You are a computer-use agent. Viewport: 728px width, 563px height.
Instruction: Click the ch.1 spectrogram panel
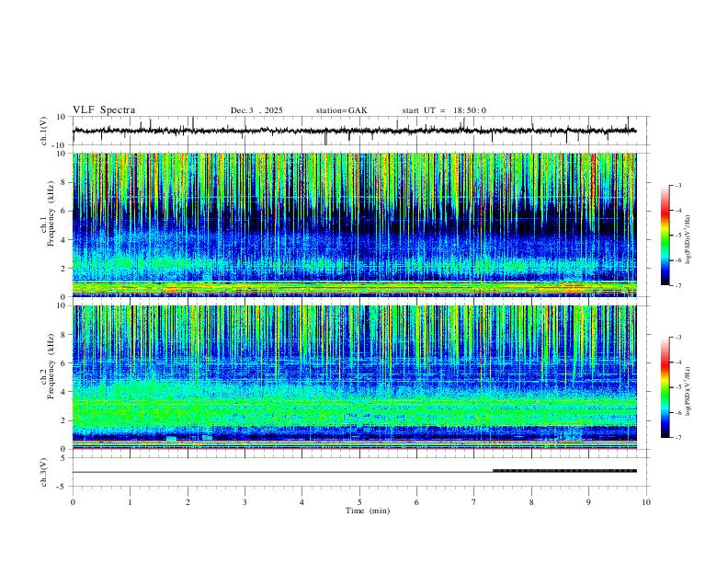click(x=354, y=224)
